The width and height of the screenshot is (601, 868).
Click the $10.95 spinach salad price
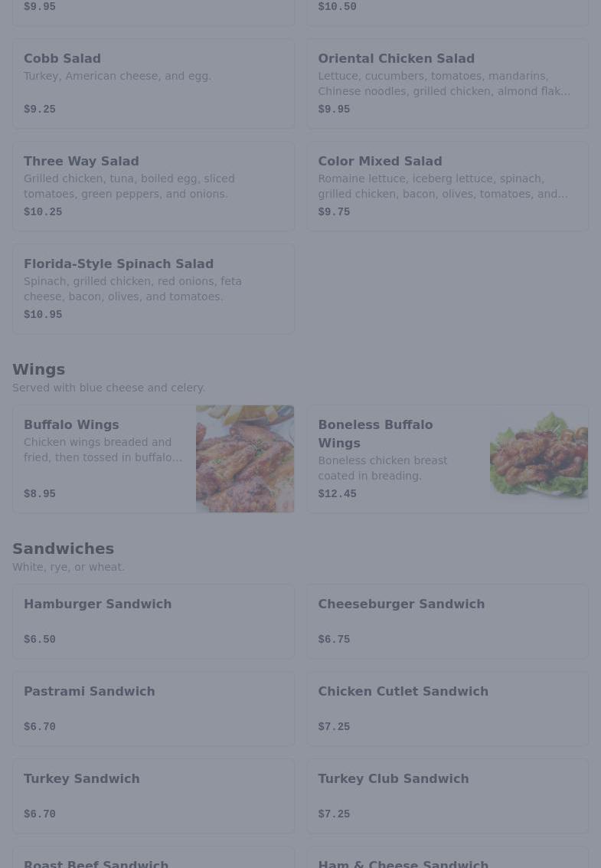click(x=43, y=314)
